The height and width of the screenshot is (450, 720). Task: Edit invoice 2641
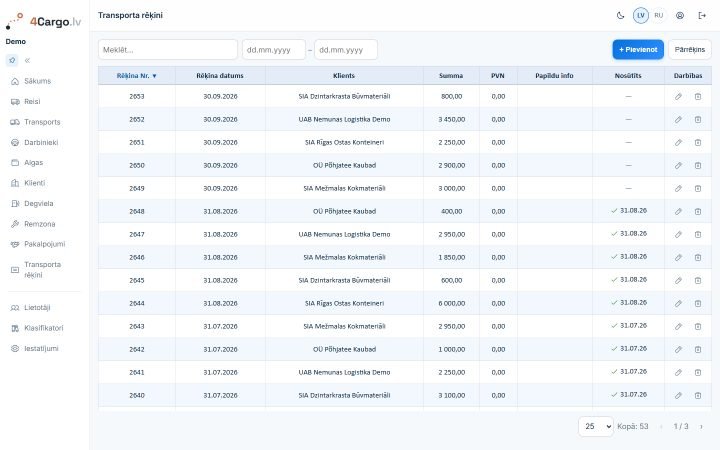tap(678, 372)
